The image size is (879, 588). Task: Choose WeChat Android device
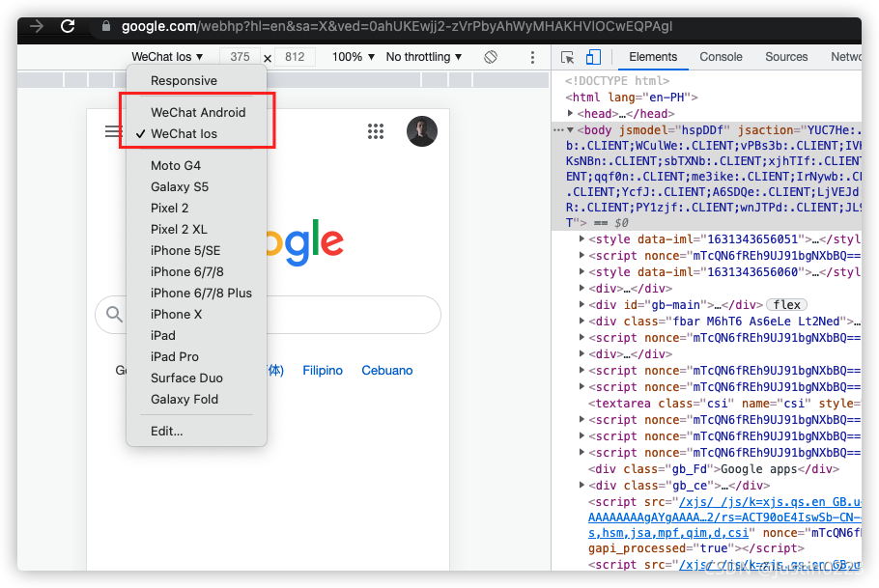196,112
